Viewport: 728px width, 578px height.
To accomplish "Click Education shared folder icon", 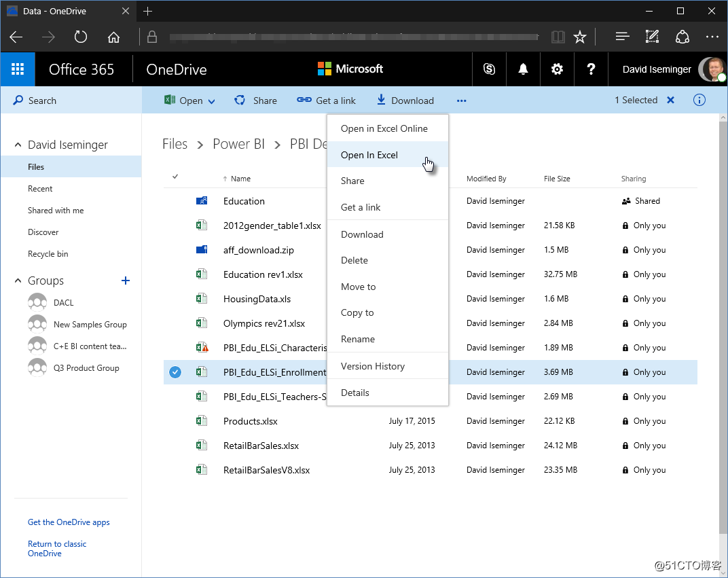I will (202, 201).
